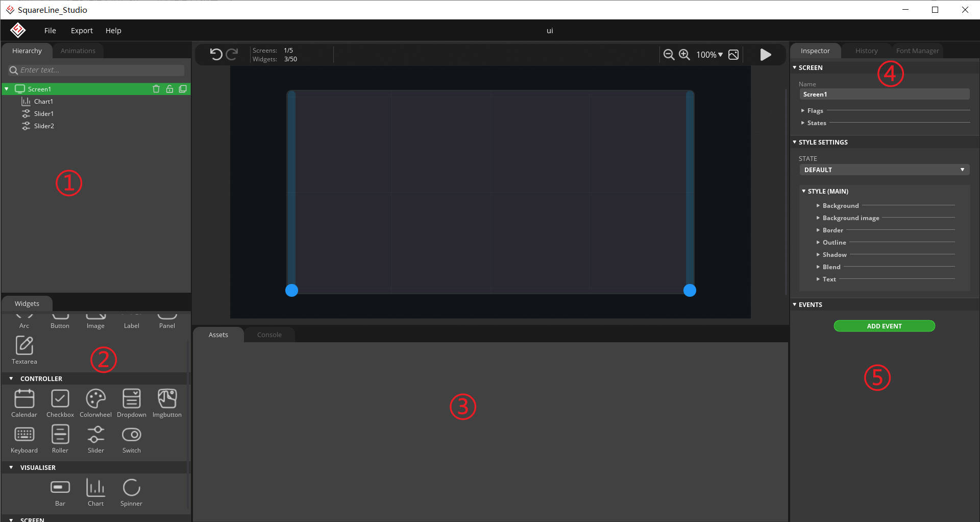Expand the Outline style property
The width and height of the screenshot is (980, 522).
(818, 242)
